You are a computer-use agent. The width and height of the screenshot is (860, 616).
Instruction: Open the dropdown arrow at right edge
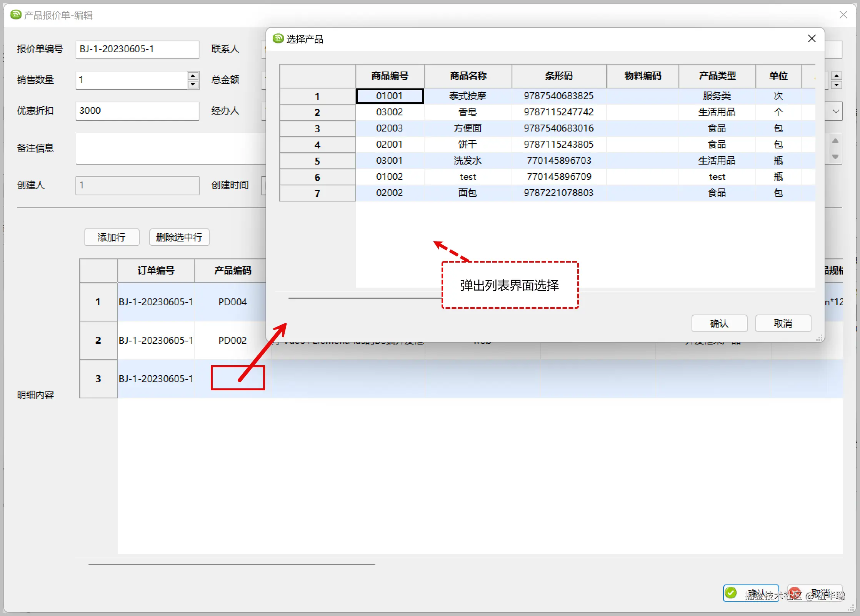pos(836,112)
